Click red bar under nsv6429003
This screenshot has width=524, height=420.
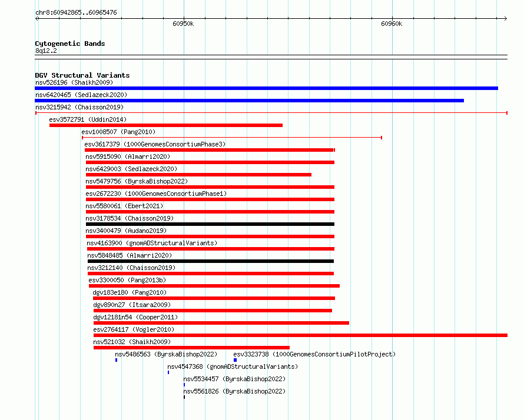[x=198, y=175]
